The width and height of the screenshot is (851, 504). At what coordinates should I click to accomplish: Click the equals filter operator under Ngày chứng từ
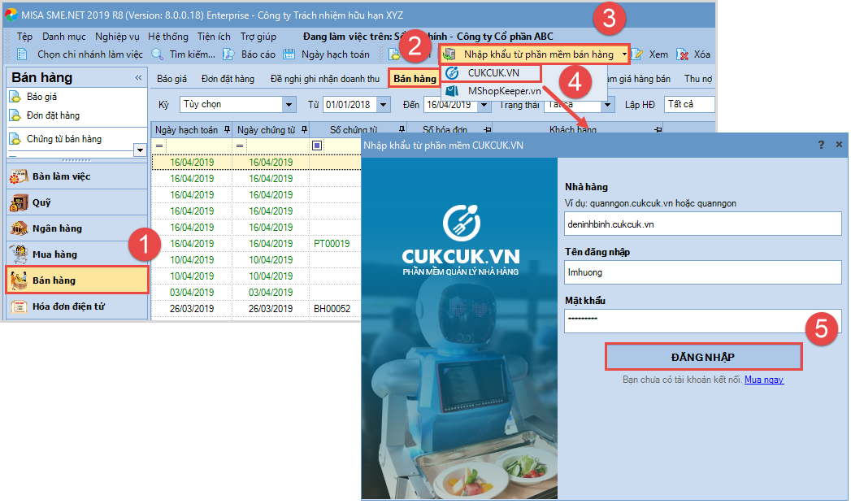click(239, 146)
